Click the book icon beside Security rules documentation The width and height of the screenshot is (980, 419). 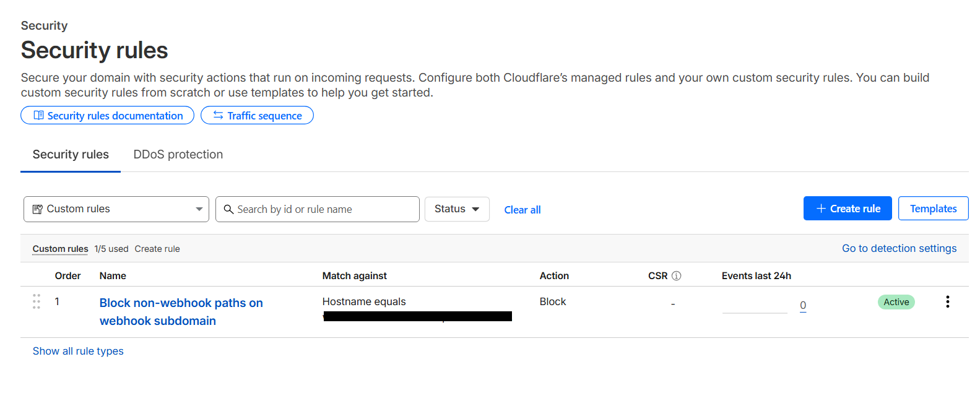tap(38, 116)
